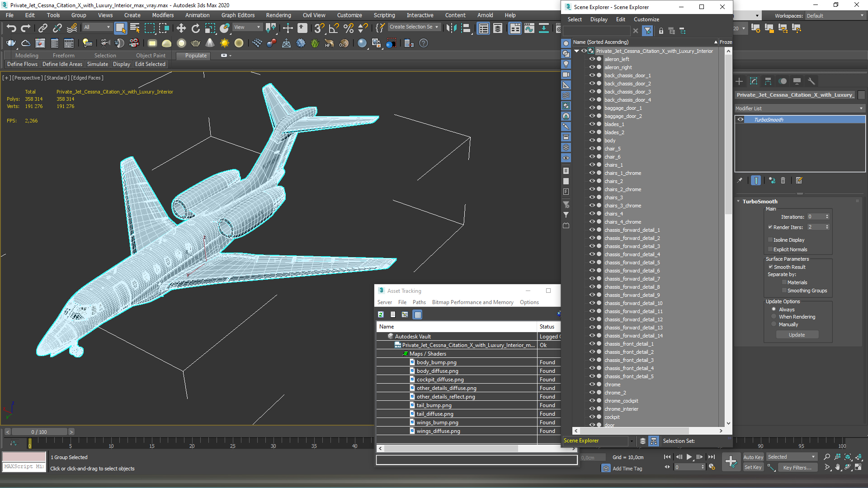Open Paths menu in Asset Tracking
The height and width of the screenshot is (488, 868).
coord(419,302)
